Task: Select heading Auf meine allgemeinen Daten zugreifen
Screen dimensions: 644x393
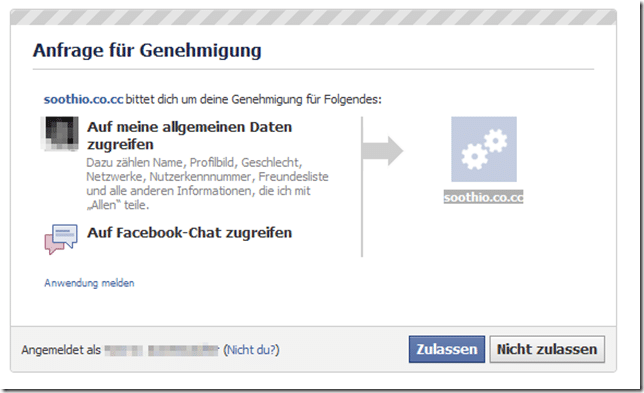Action: pos(189,136)
